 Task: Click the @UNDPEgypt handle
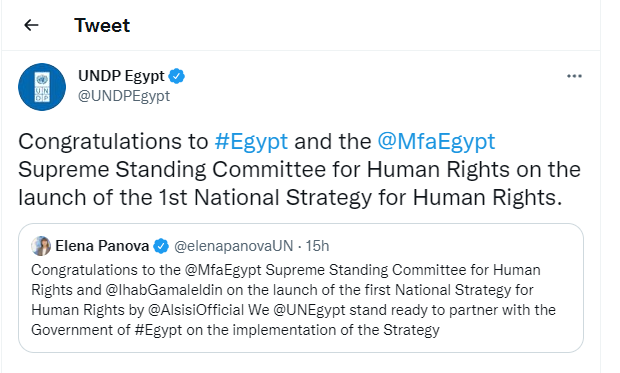point(124,96)
